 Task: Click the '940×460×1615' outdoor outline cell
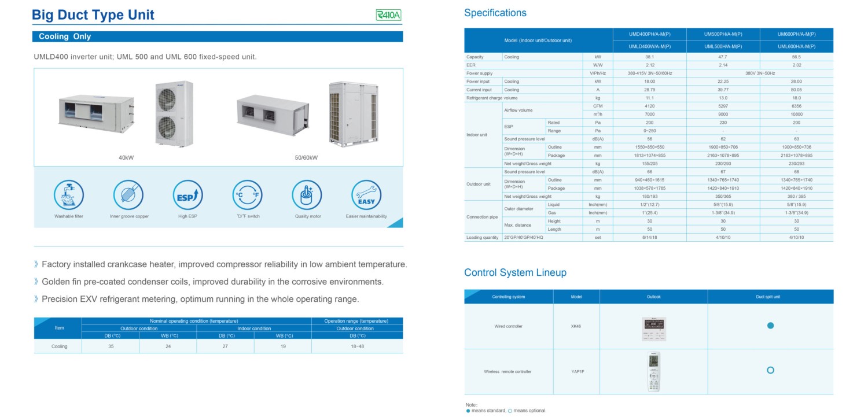pos(649,180)
